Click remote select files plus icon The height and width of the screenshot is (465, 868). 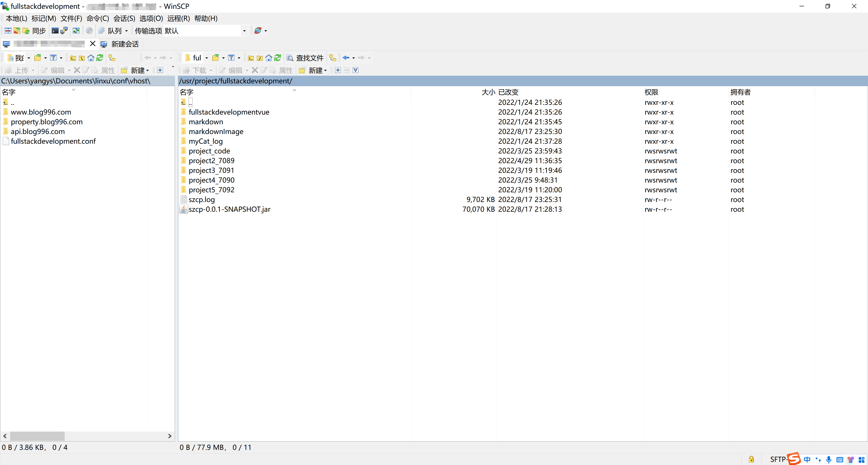coord(338,70)
